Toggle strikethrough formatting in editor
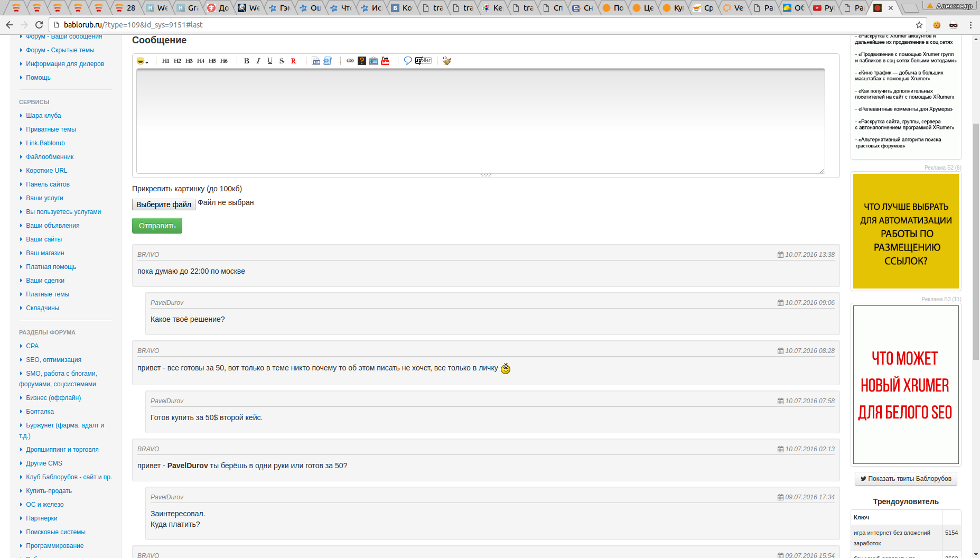 (x=282, y=61)
